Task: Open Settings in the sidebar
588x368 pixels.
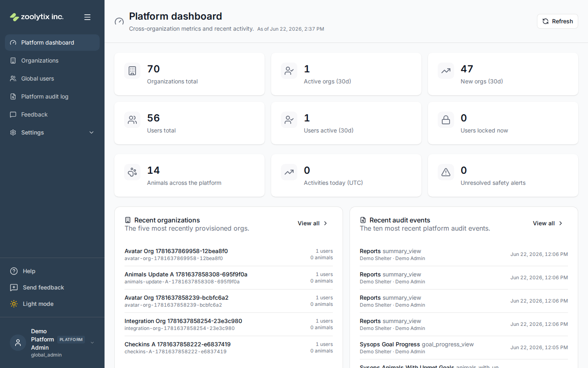Action: [x=52, y=132]
